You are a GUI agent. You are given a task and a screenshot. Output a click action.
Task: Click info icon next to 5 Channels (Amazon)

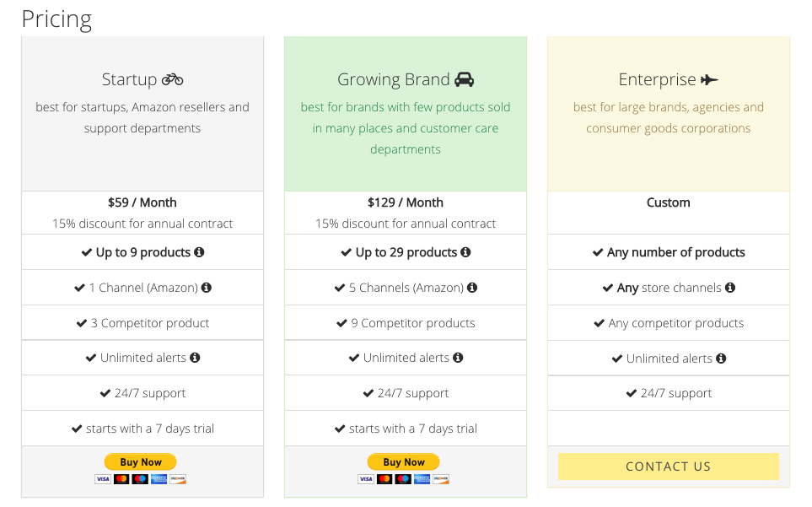click(471, 288)
